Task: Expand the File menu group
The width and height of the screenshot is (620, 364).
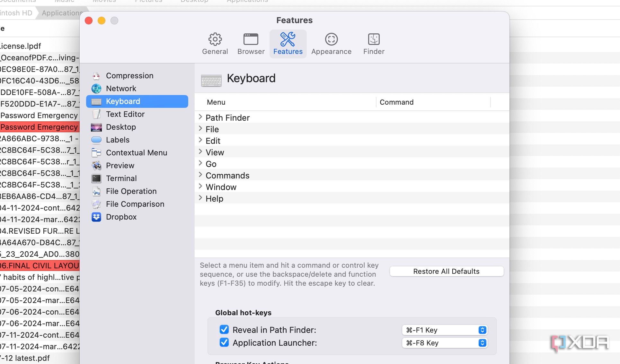Action: [x=200, y=129]
